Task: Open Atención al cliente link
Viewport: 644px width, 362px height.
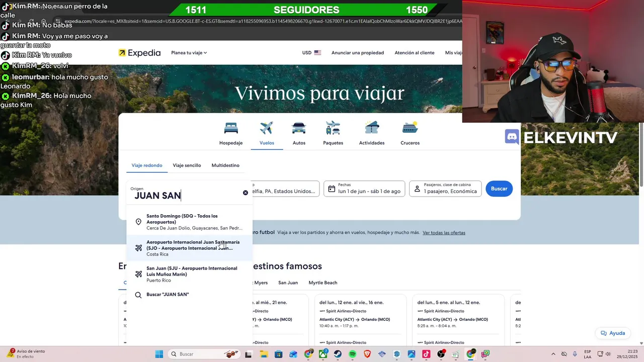Action: click(415, 53)
